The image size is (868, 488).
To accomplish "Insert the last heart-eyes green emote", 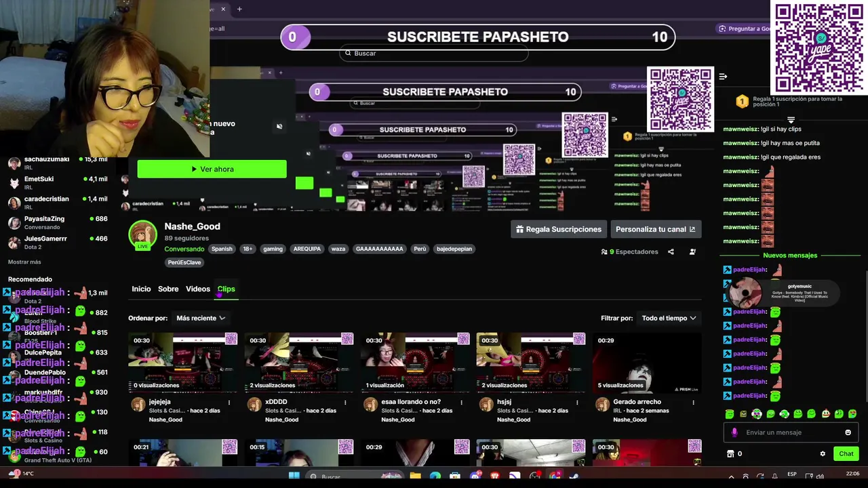I will [852, 414].
